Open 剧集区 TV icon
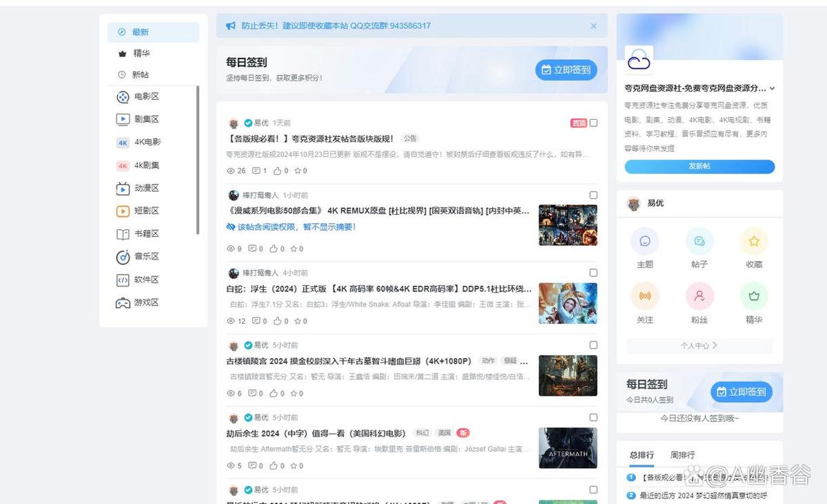 123,119
